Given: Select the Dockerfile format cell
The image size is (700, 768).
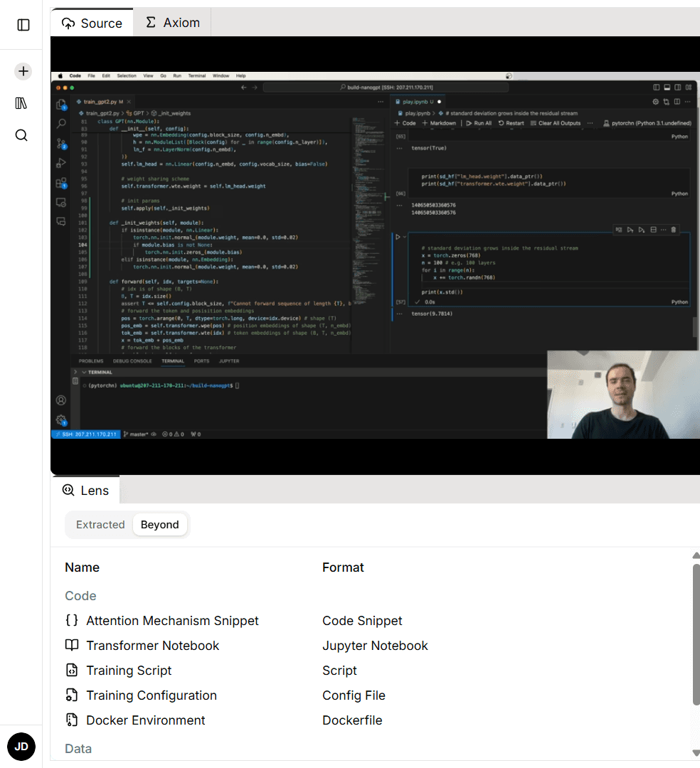Looking at the screenshot, I should [352, 720].
